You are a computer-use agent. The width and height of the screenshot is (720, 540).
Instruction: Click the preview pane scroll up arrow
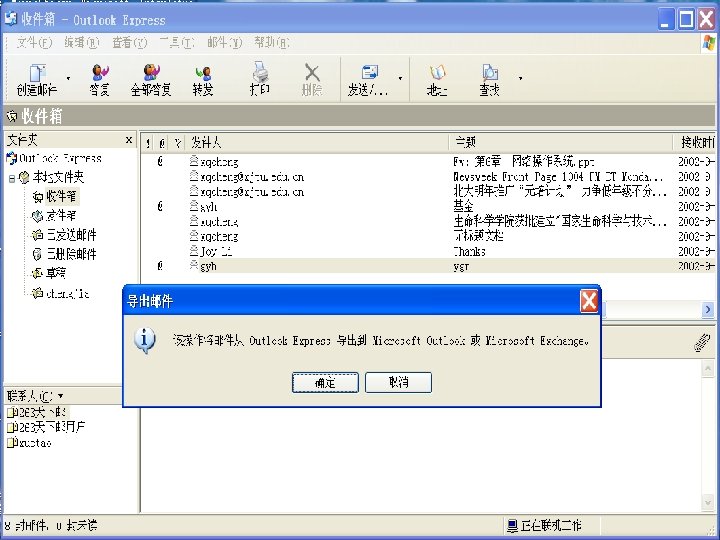click(708, 369)
